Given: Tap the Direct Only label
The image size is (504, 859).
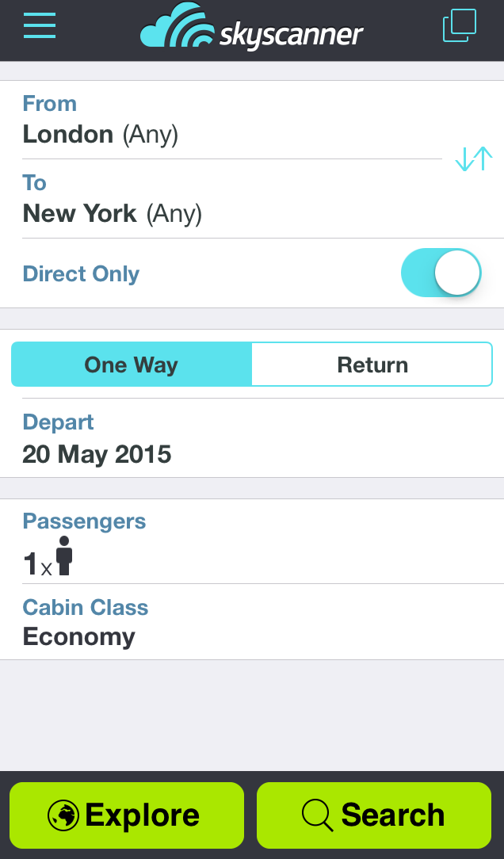Looking at the screenshot, I should [x=81, y=274].
